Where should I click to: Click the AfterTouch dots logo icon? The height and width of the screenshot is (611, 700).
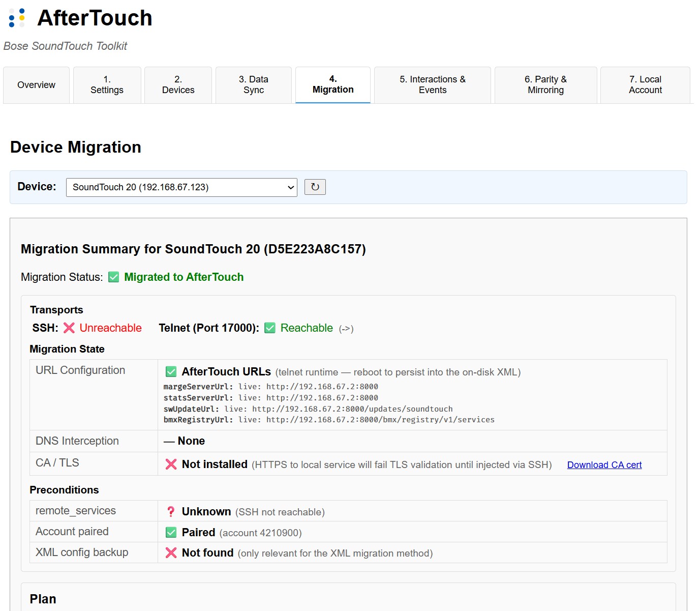click(x=17, y=18)
